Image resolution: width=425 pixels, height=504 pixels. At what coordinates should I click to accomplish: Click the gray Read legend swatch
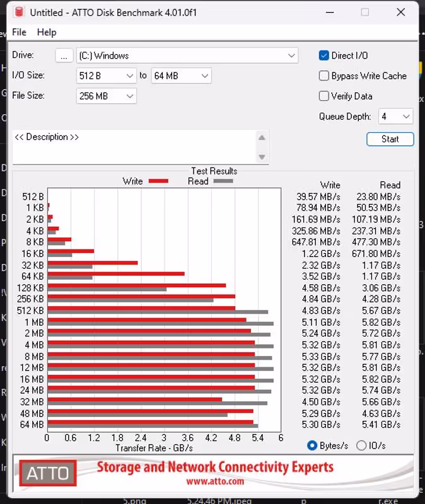point(223,181)
